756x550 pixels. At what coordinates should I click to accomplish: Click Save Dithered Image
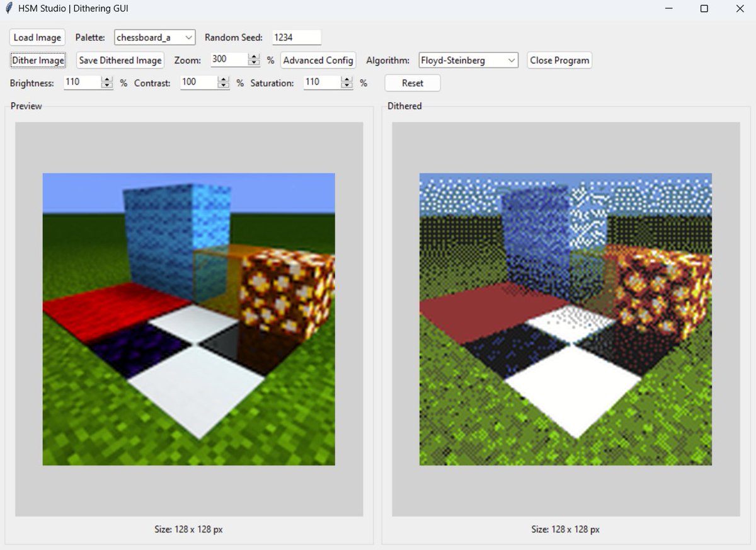click(120, 60)
